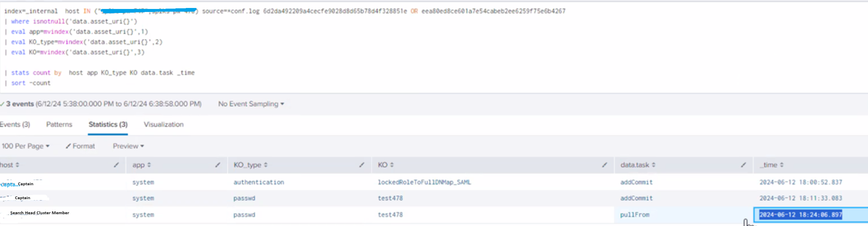Click data.task column pencil format icon
The width and height of the screenshot is (868, 226).
pos(743,165)
